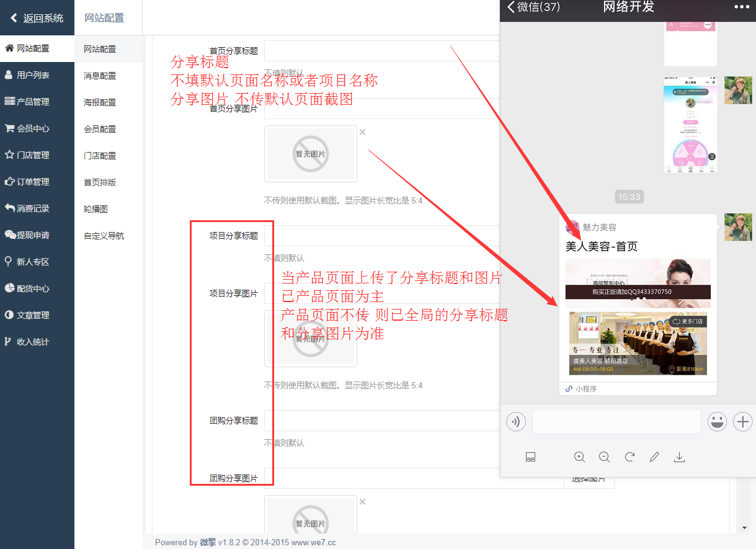This screenshot has width=756, height=549.
Task: Click the scrollbar down arrow on the page
Action: (745, 528)
